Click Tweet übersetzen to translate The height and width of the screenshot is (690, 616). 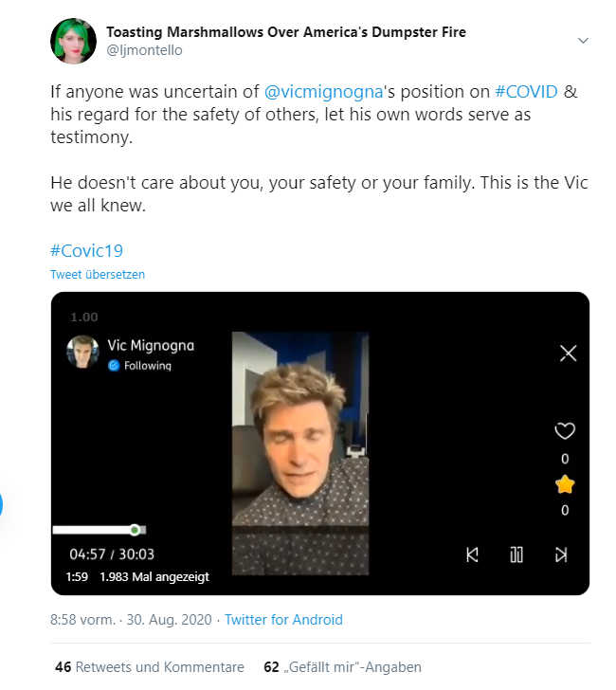[x=98, y=274]
